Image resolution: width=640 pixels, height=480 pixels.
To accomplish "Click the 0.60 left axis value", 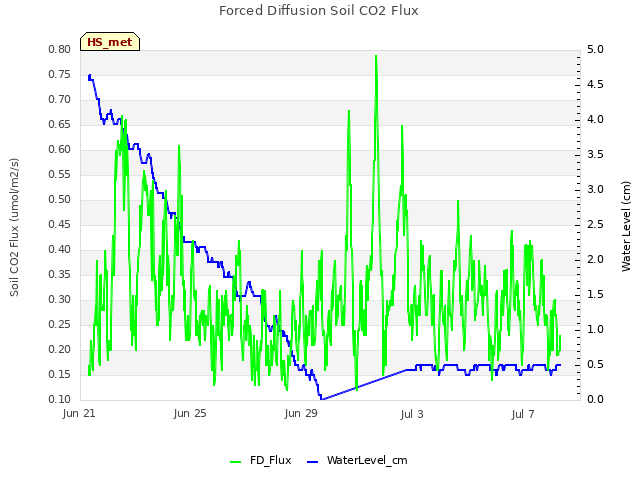I will (60, 149).
